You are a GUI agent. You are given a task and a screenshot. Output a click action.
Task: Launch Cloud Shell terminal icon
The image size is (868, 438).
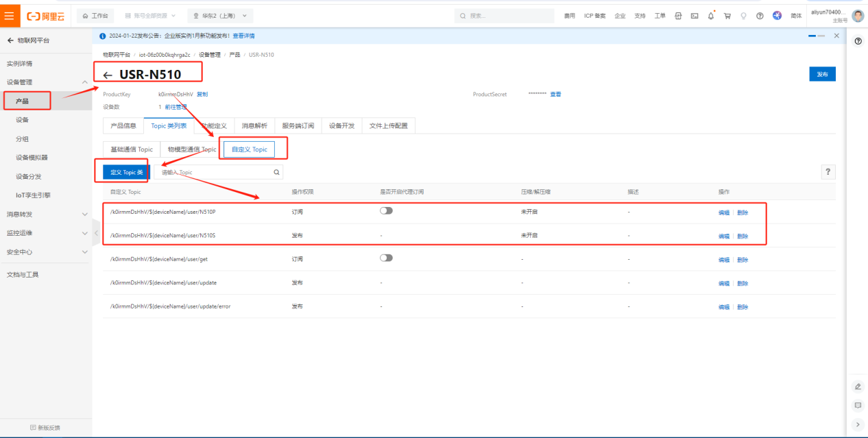pos(694,16)
